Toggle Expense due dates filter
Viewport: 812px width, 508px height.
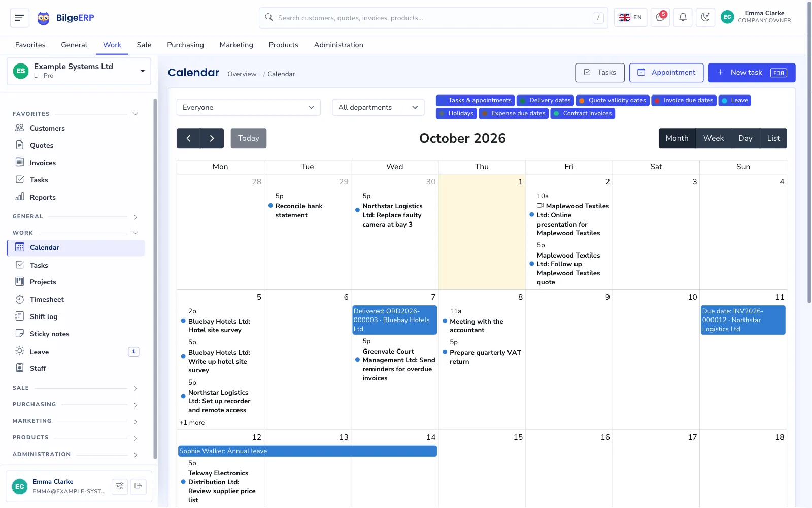tap(514, 113)
